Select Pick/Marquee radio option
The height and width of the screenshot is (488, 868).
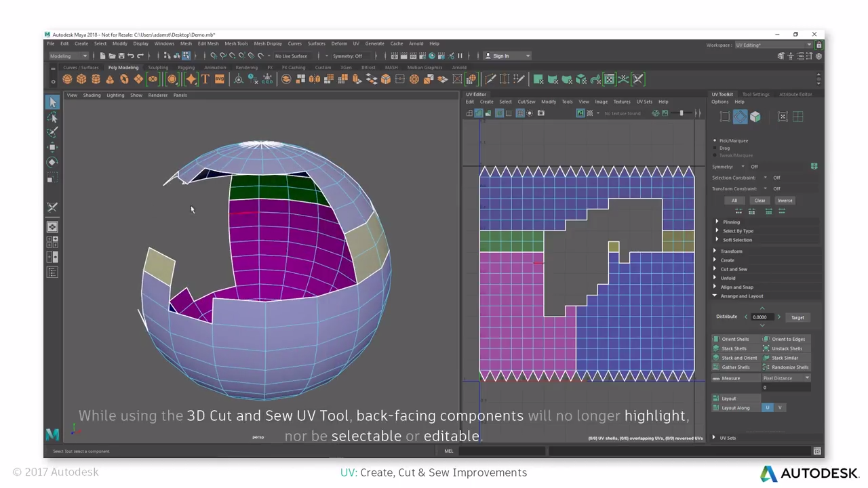coord(715,140)
